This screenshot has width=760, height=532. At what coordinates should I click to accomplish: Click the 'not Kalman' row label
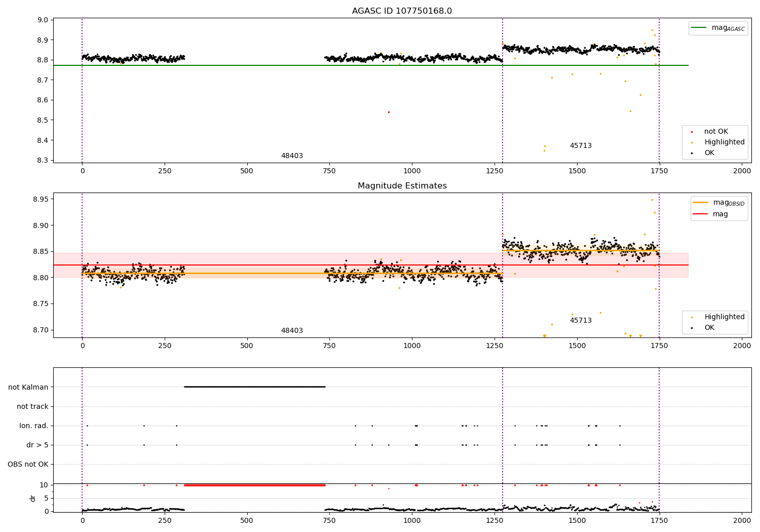pyautogui.click(x=28, y=387)
